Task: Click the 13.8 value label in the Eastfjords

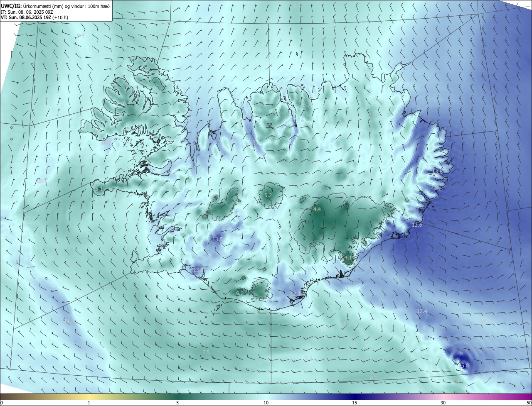Action: click(x=438, y=171)
